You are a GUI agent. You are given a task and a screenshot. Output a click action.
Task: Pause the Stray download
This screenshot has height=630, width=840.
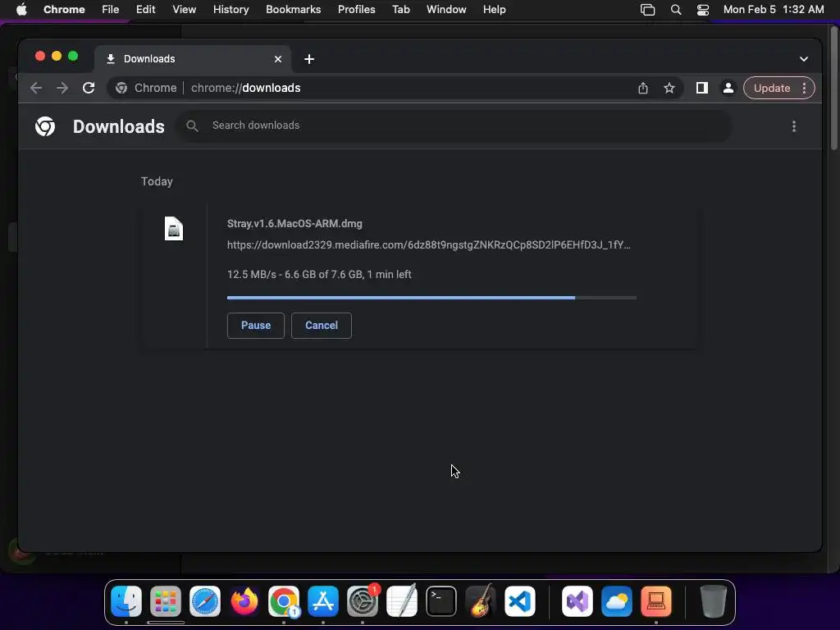click(x=256, y=325)
